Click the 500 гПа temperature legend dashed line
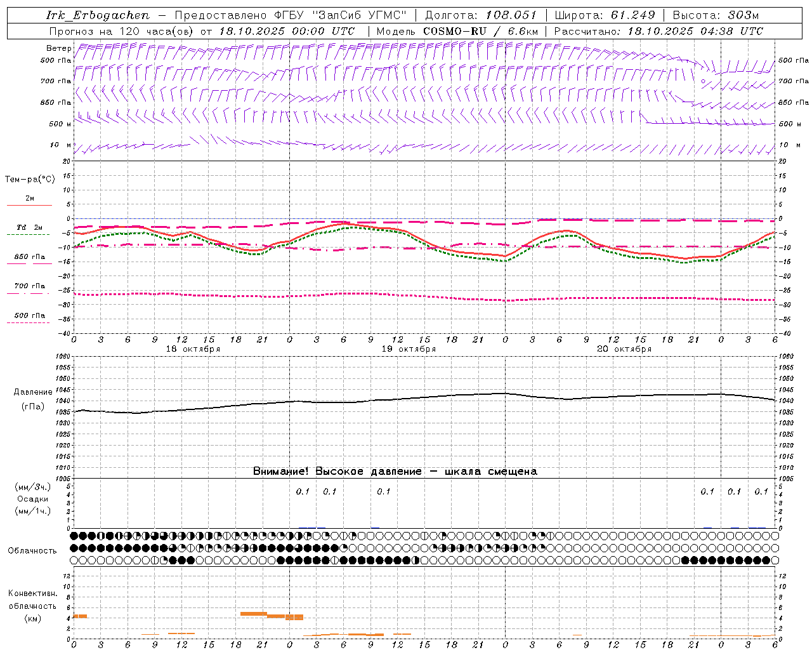 click(x=28, y=322)
